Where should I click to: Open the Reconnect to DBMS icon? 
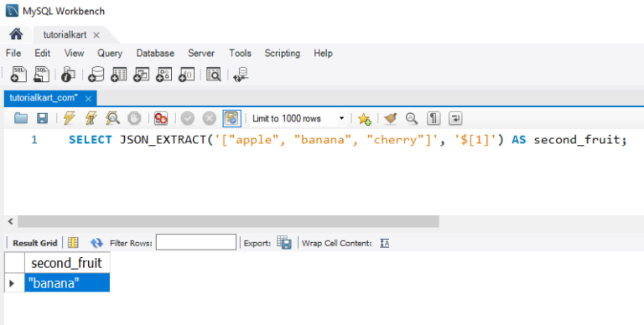[241, 75]
